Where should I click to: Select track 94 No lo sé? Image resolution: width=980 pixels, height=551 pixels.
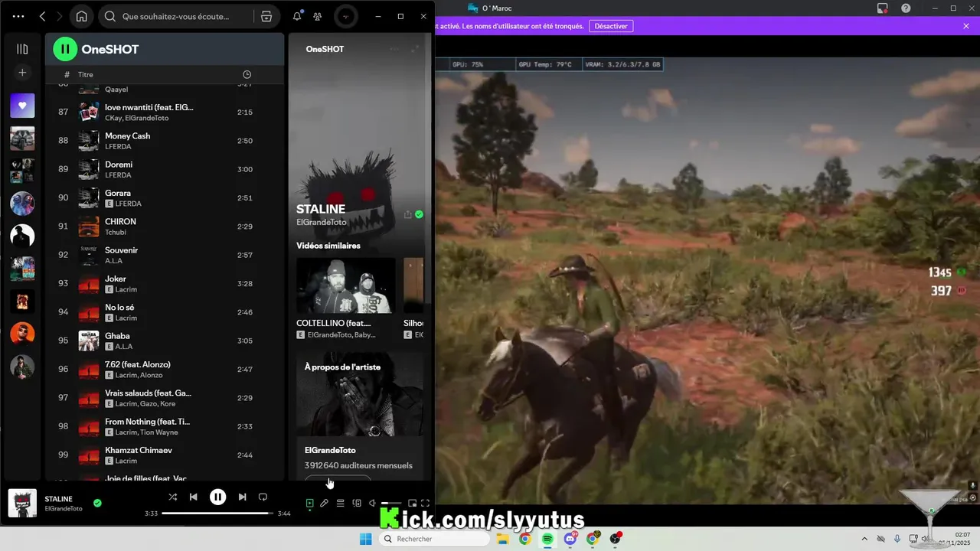click(165, 312)
